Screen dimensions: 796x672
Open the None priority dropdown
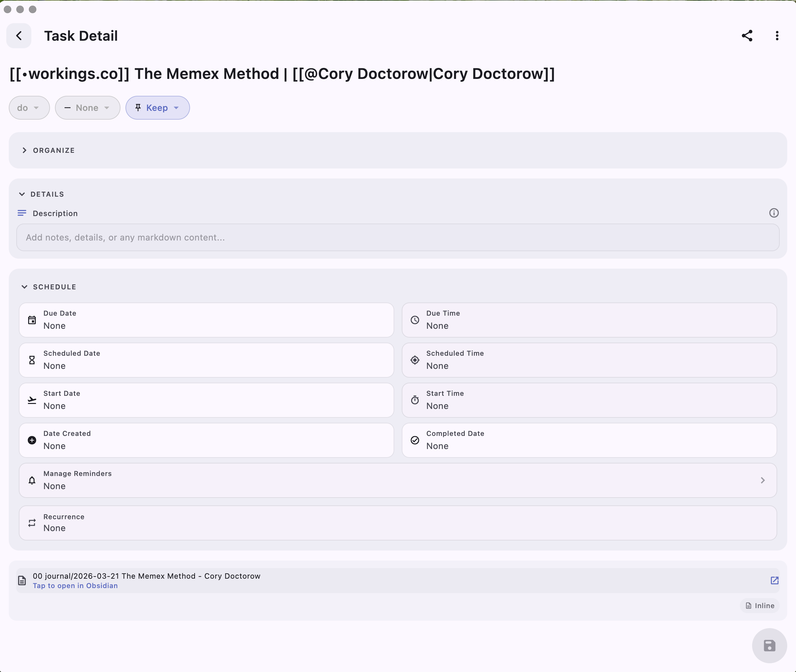[x=87, y=108]
